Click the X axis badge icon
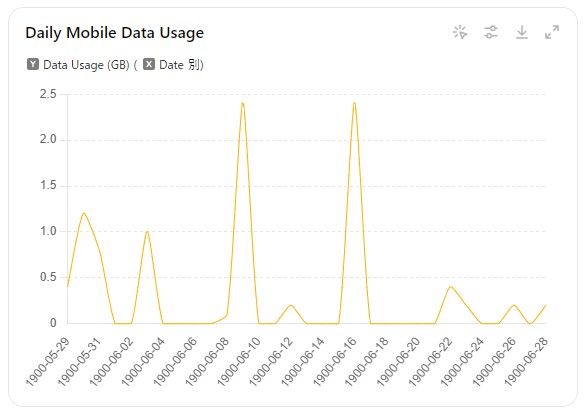Screen dimensions: 585x414 pyautogui.click(x=149, y=64)
